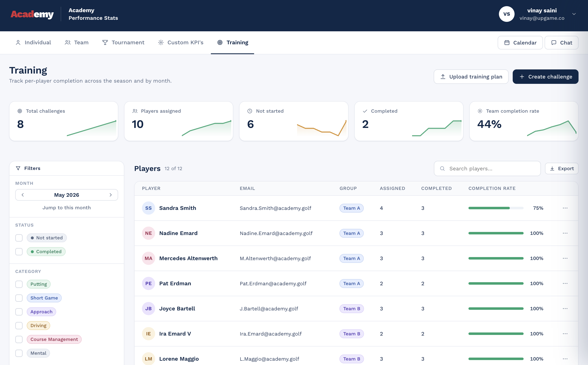This screenshot has height=365, width=588.
Task: Open row menu for Sandra Smith
Action: [x=565, y=208]
